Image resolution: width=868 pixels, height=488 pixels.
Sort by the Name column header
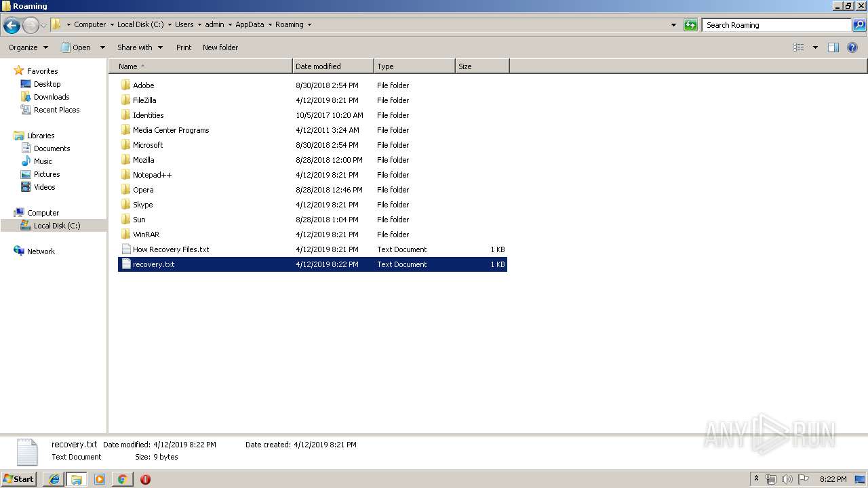click(201, 66)
